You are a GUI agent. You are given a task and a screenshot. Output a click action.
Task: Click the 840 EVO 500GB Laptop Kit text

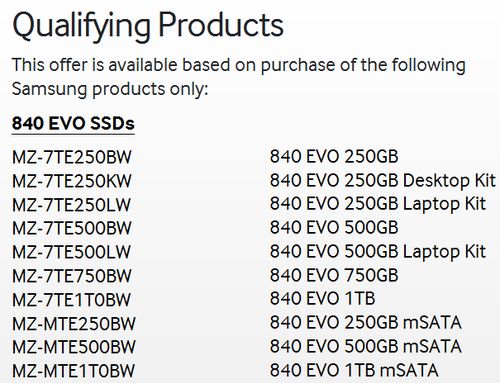coord(378,252)
